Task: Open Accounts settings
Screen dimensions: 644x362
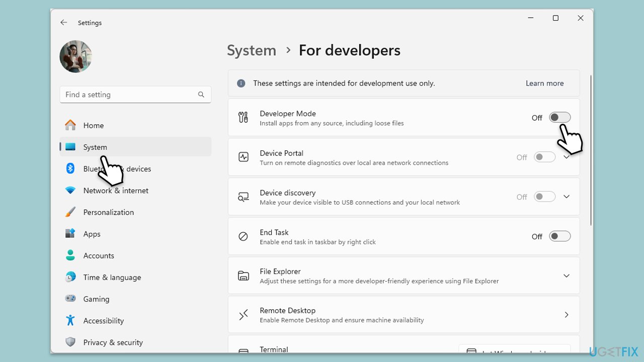Action: [x=135, y=255]
